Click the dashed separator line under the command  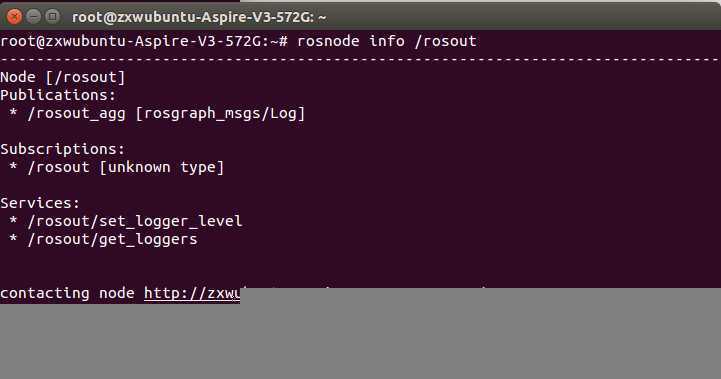pos(360,59)
